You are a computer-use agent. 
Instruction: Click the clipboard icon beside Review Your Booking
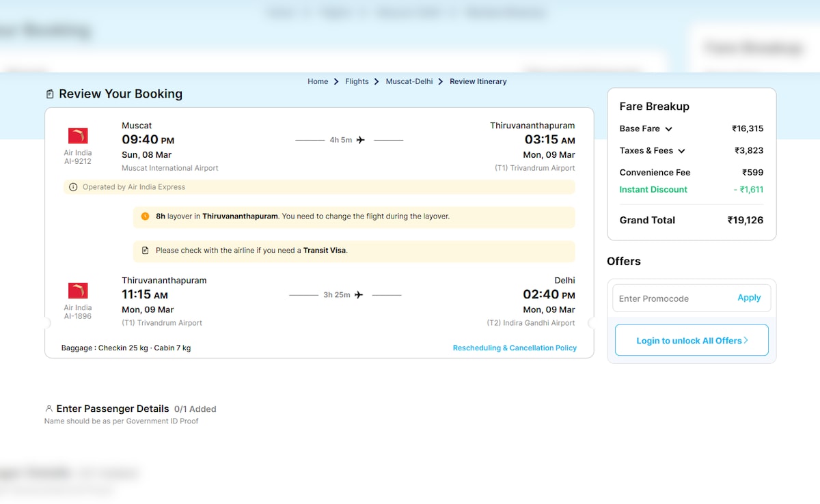coord(50,94)
